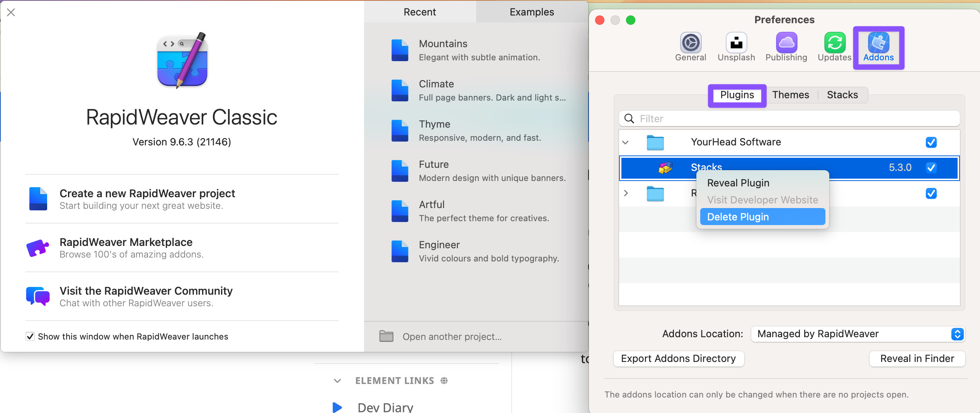Select the Themes tab
The width and height of the screenshot is (980, 413).
791,95
